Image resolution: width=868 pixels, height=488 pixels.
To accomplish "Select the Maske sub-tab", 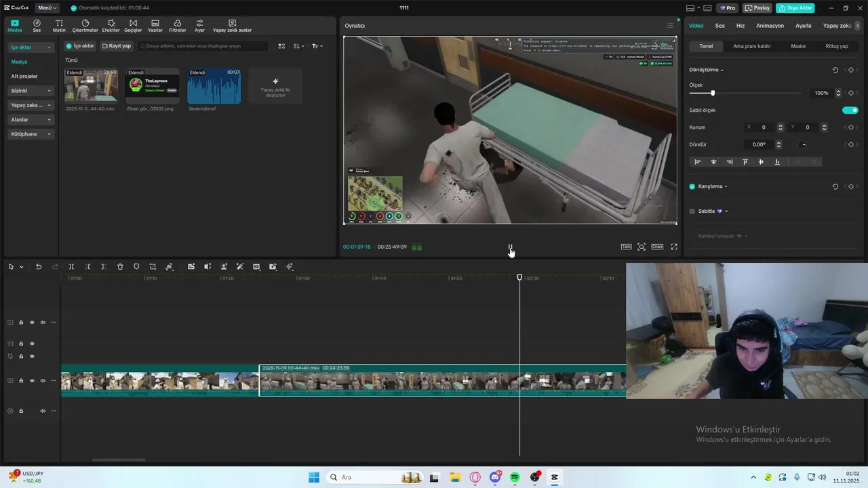I will tap(798, 46).
